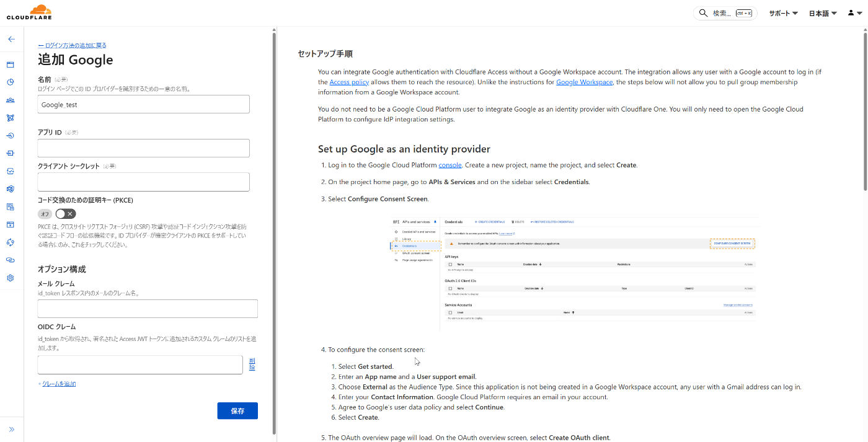Click the left form panel scrollbar

[x=274, y=232]
